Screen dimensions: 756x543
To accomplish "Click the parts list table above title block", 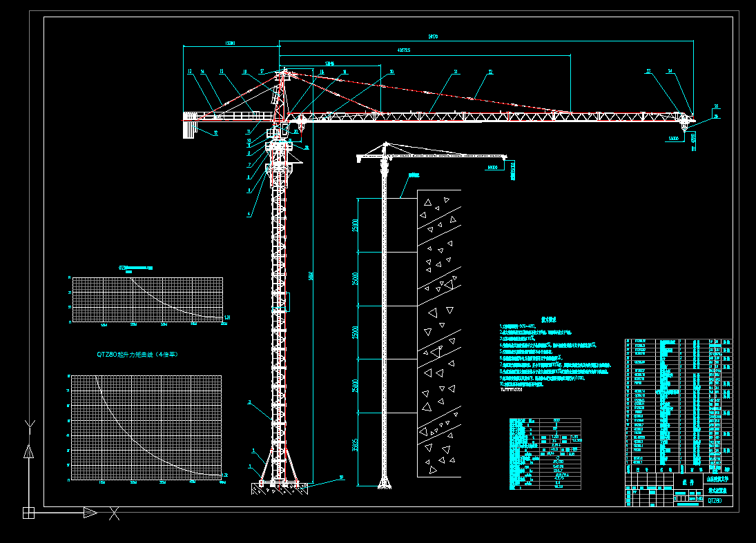I will point(679,406).
